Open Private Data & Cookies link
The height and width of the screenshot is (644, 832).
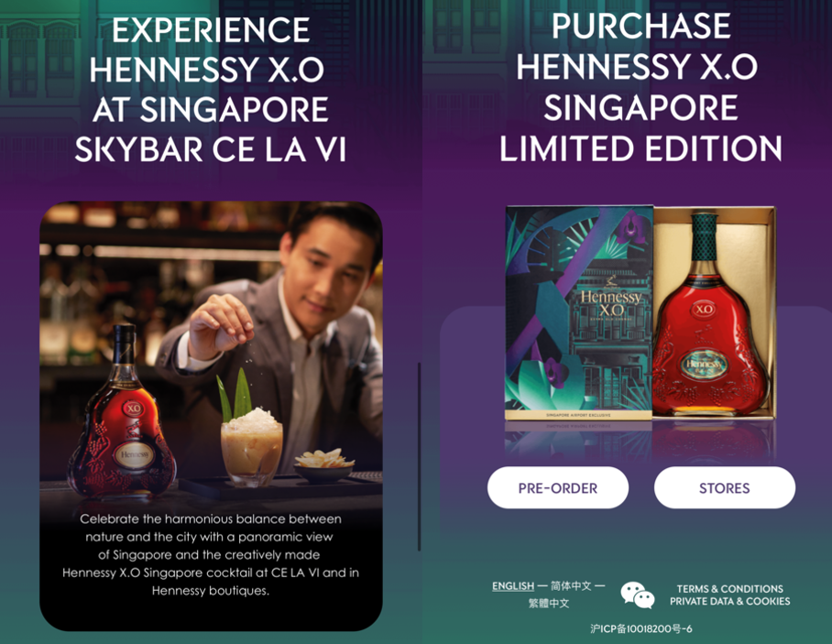click(729, 601)
